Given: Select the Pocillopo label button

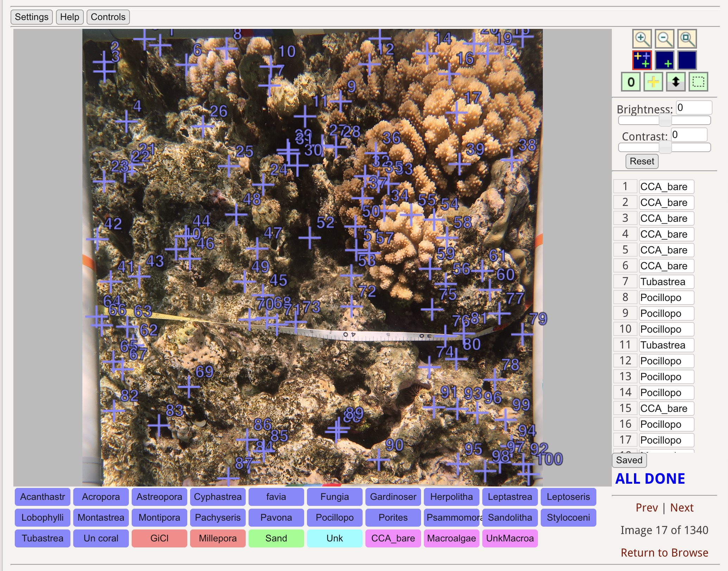Looking at the screenshot, I should (334, 517).
